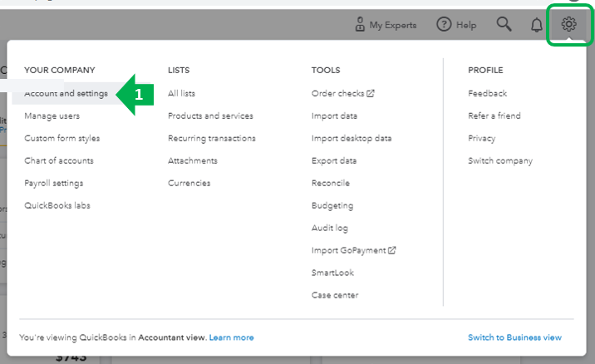Open QuickBooks labs

57,205
